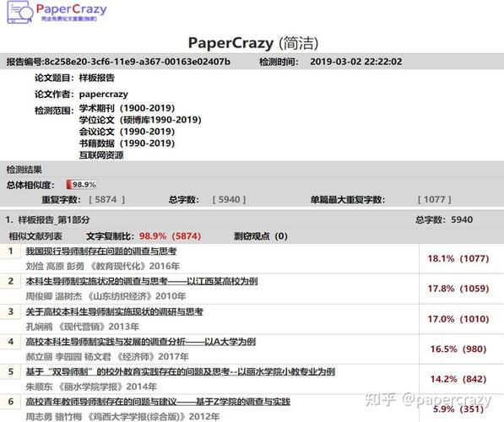Click source line '《现代营销》2013年'
Image resolution: width=504 pixels, height=422 pixels.
pyautogui.click(x=98, y=327)
